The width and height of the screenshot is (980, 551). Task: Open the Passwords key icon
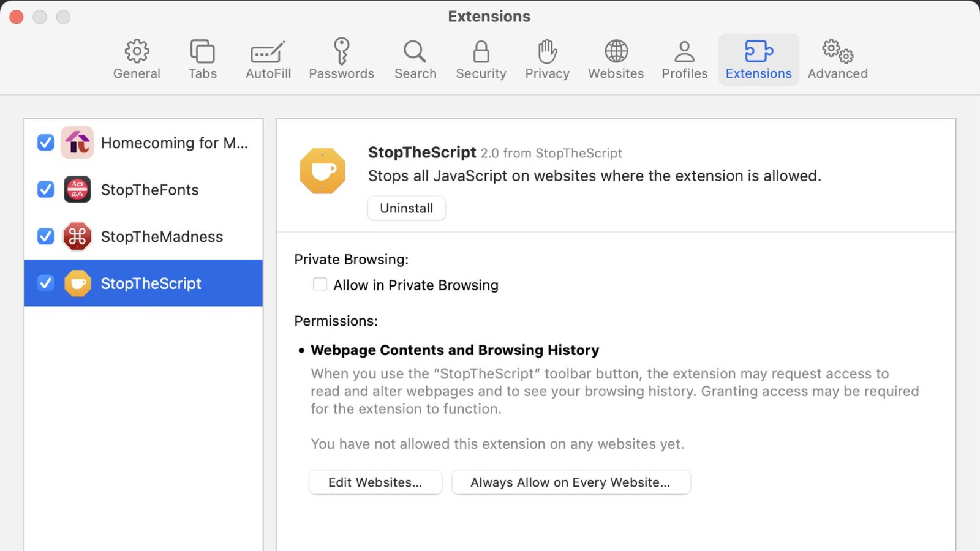click(341, 51)
